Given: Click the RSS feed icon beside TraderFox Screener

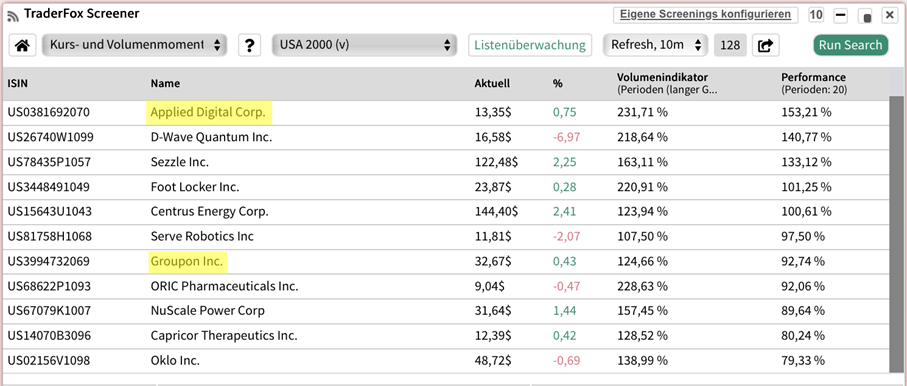Looking at the screenshot, I should click(13, 16).
